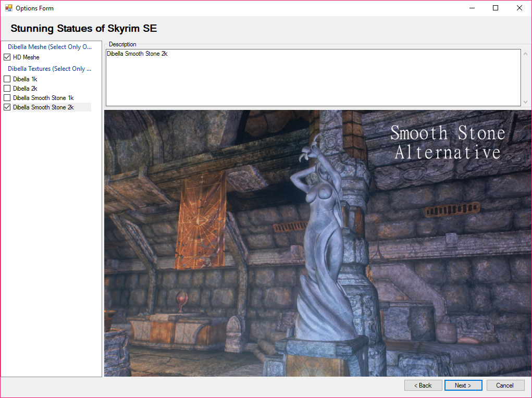Viewport: 532px width, 398px height.
Task: Maximize the Options Form window
Action: coord(496,8)
